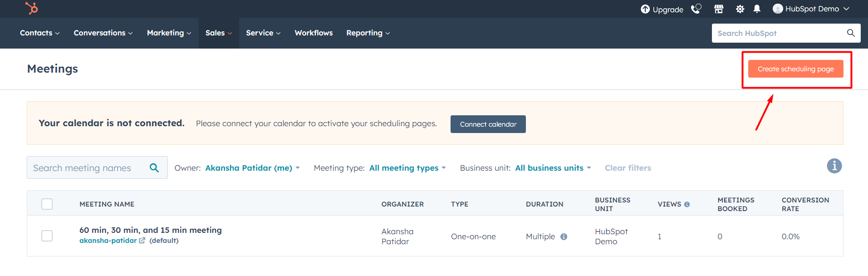Open the akansha-patidar meeting link
Screen dimensions: 868x276
click(108, 241)
